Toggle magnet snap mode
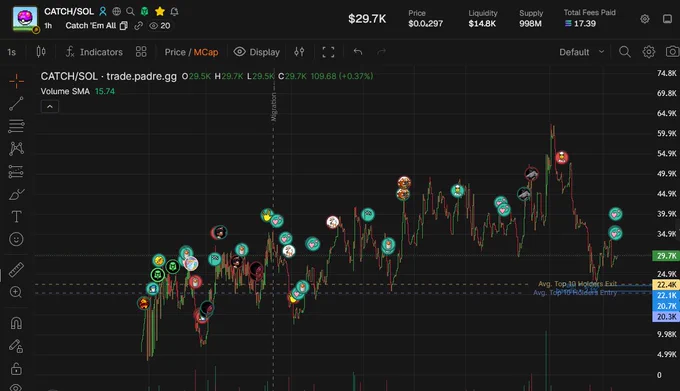 pyautogui.click(x=16, y=323)
